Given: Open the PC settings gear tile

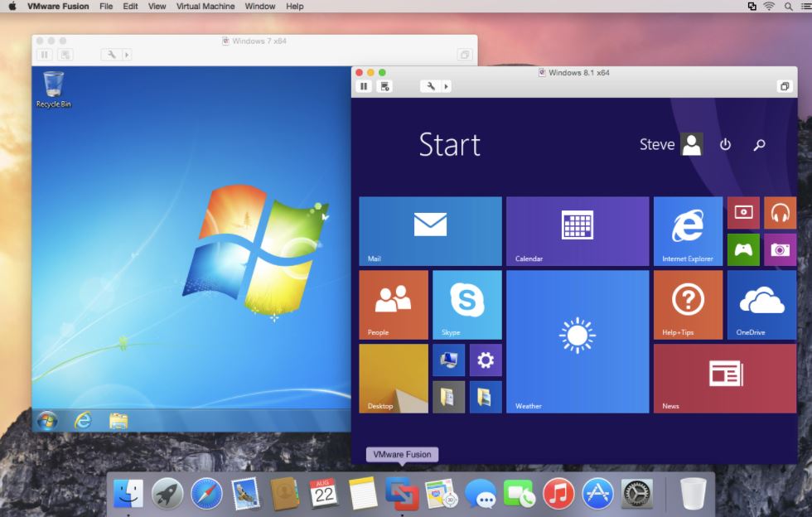Looking at the screenshot, I should click(486, 360).
